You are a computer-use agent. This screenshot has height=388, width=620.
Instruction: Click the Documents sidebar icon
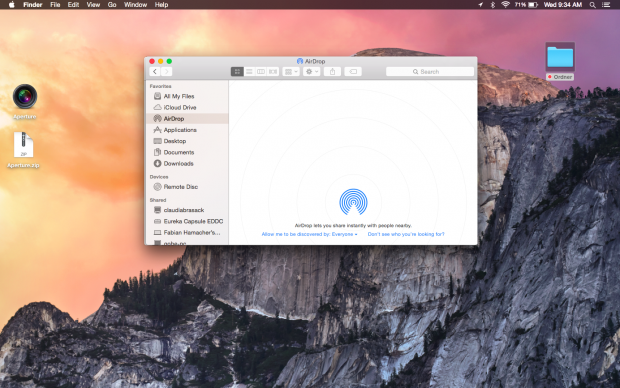pyautogui.click(x=157, y=152)
